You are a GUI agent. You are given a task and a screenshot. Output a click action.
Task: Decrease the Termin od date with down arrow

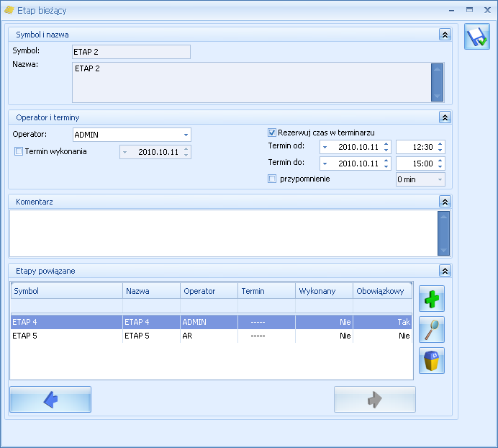386,150
